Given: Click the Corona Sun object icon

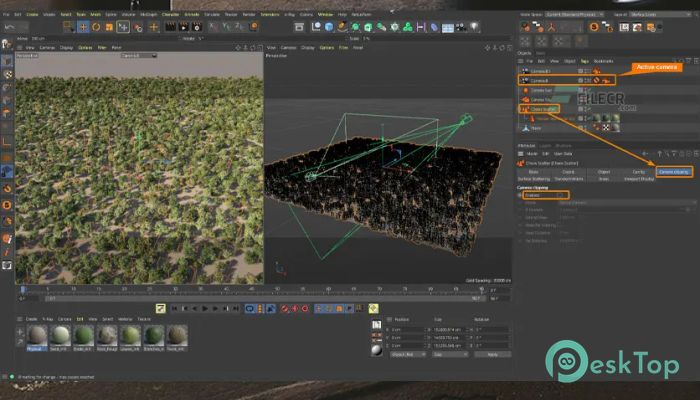Looking at the screenshot, I should coord(526,90).
